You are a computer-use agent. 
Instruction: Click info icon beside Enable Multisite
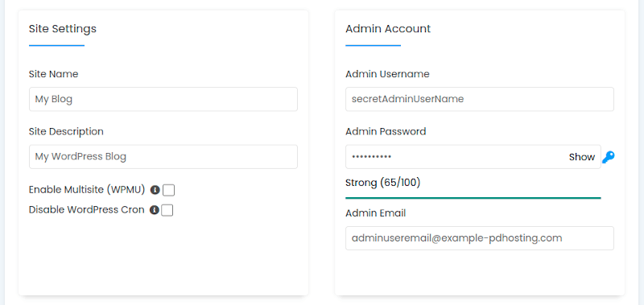(x=155, y=190)
